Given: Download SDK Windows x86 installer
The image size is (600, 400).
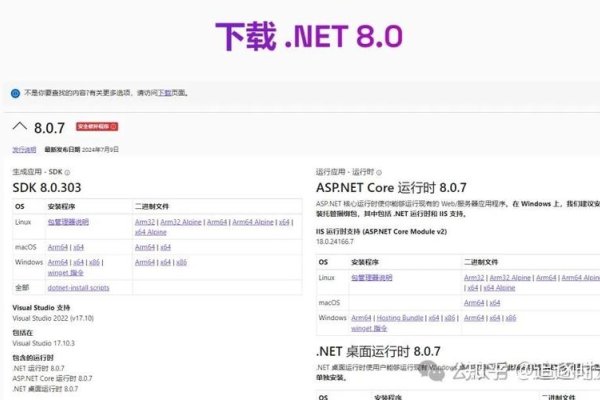Looking at the screenshot, I should tap(94, 262).
